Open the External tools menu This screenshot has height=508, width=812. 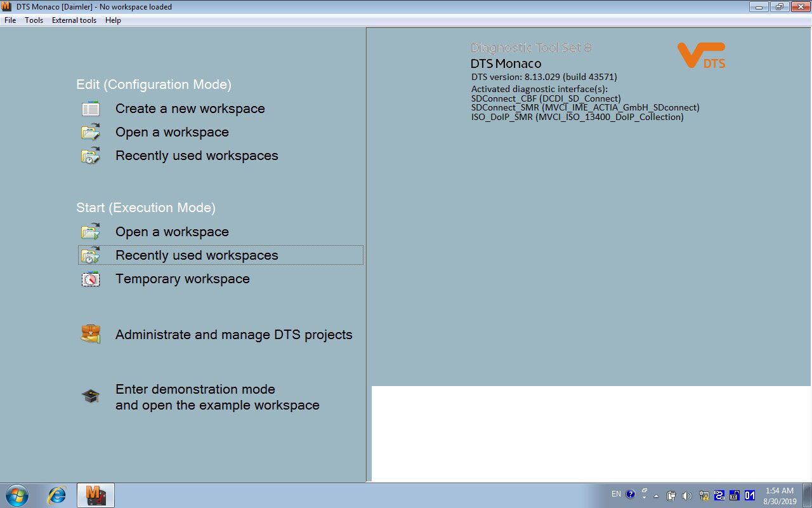coord(74,20)
